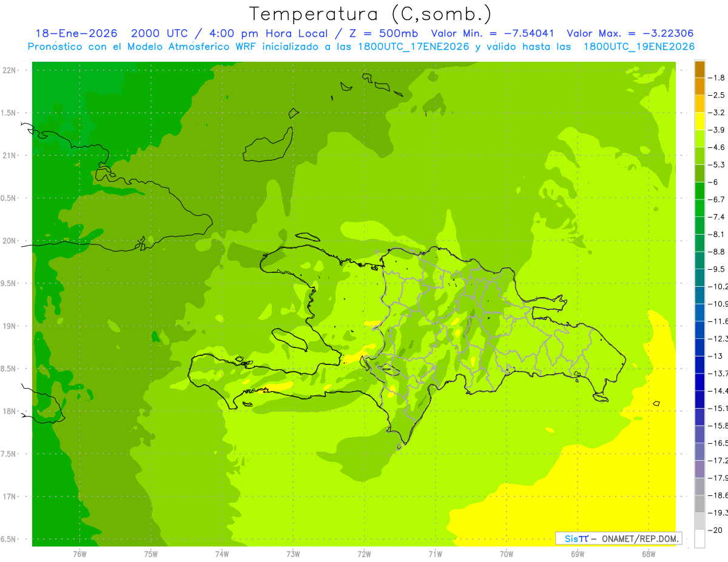The width and height of the screenshot is (728, 562).
Task: Select the teal legend swatch between -9.5 and -10.2
Action: pyautogui.click(x=699, y=278)
